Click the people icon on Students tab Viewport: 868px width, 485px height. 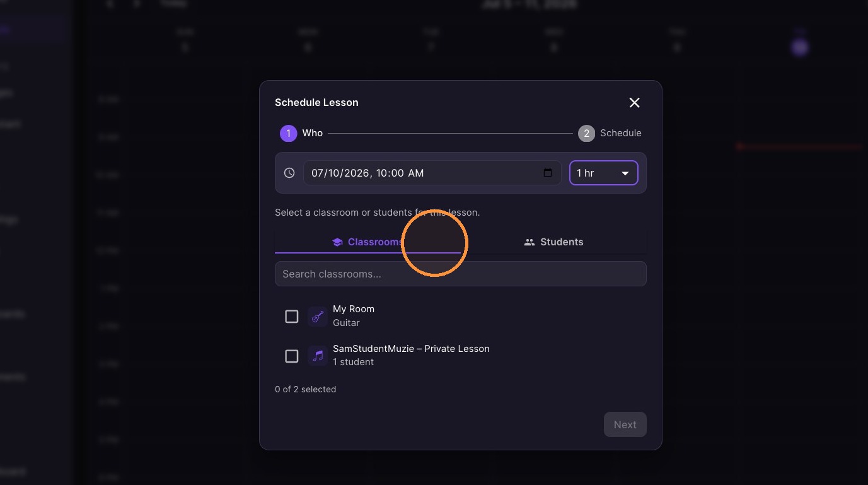(529, 242)
